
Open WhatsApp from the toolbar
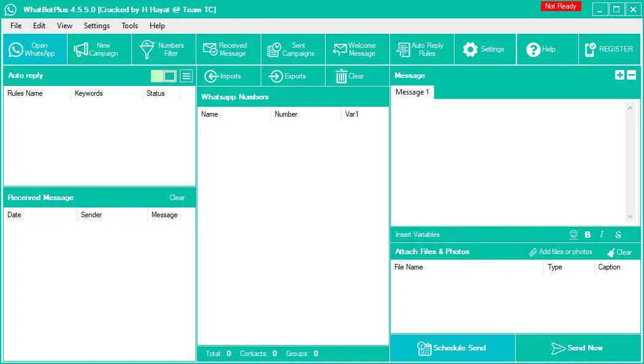(35, 50)
